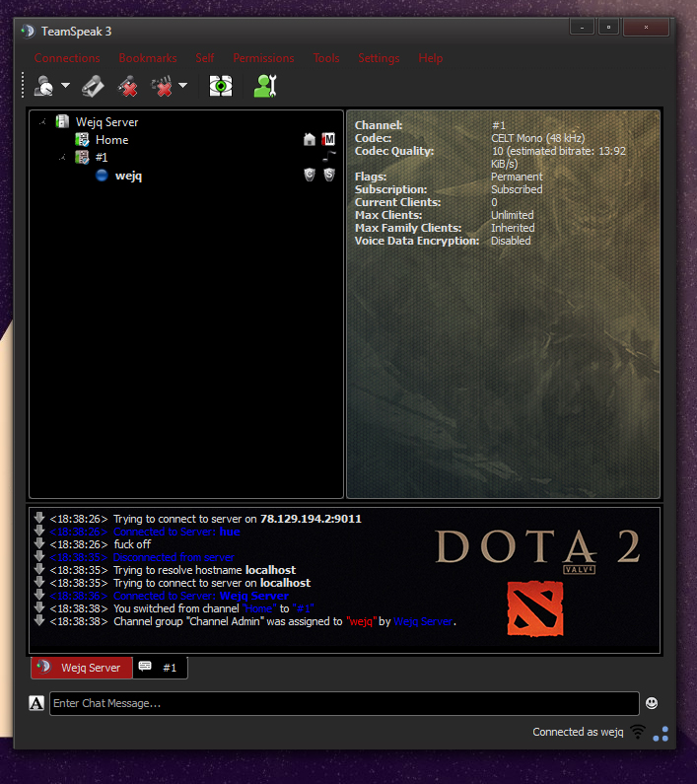Screen dimensions: 697x784
Task: Click the Enter Chat Message field
Action: pyautogui.click(x=344, y=703)
